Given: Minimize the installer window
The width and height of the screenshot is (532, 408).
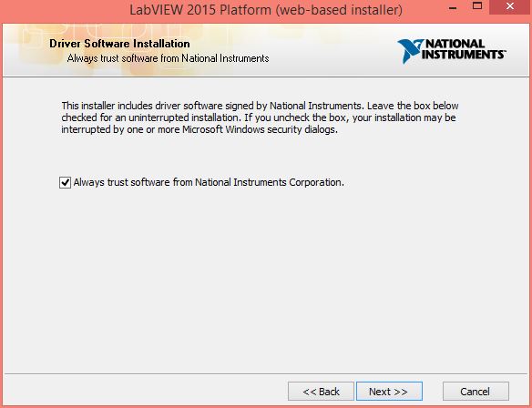Looking at the screenshot, I should click(x=453, y=8).
